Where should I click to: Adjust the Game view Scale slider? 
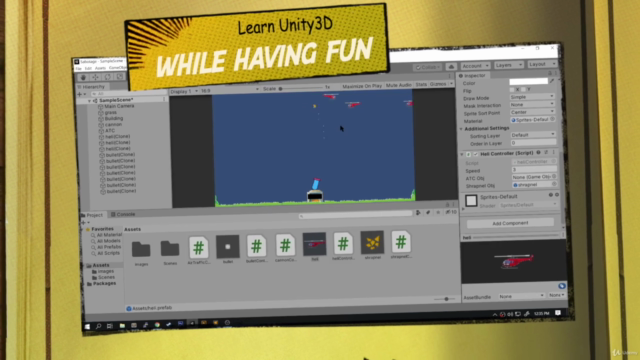pos(301,88)
